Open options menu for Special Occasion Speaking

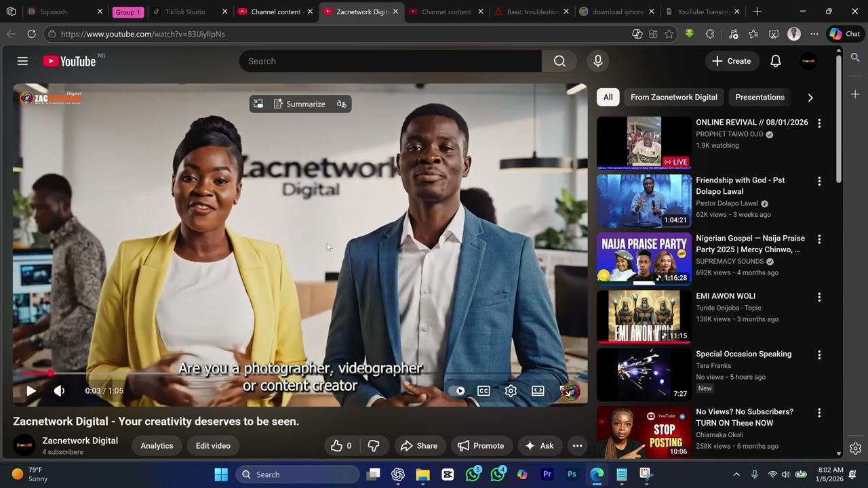tap(819, 354)
